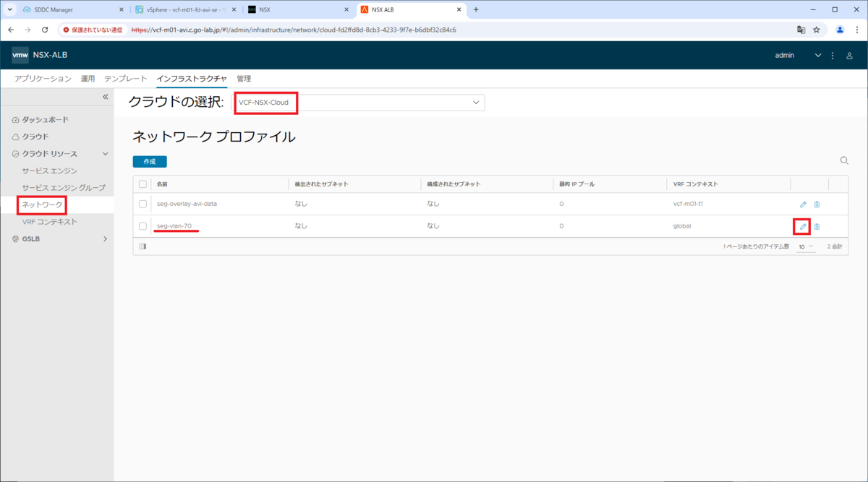Expand the GSLB section chevron
Image resolution: width=868 pixels, height=482 pixels.
point(106,238)
